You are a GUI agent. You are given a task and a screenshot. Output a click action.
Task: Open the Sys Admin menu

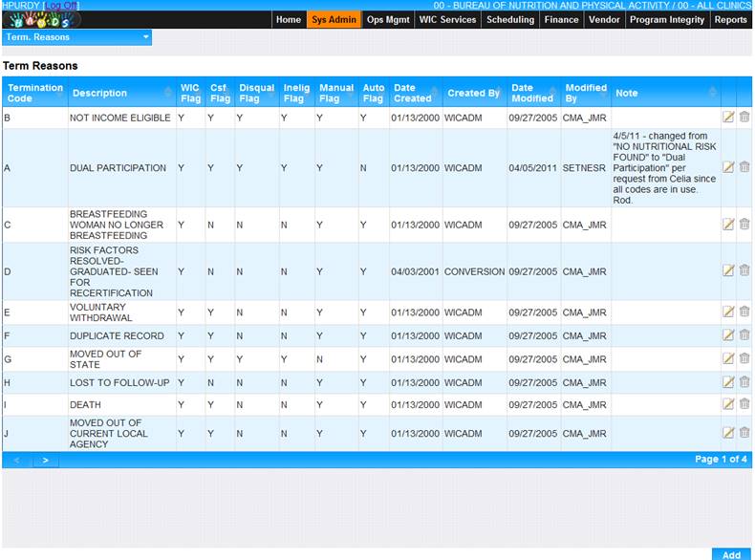(x=334, y=20)
